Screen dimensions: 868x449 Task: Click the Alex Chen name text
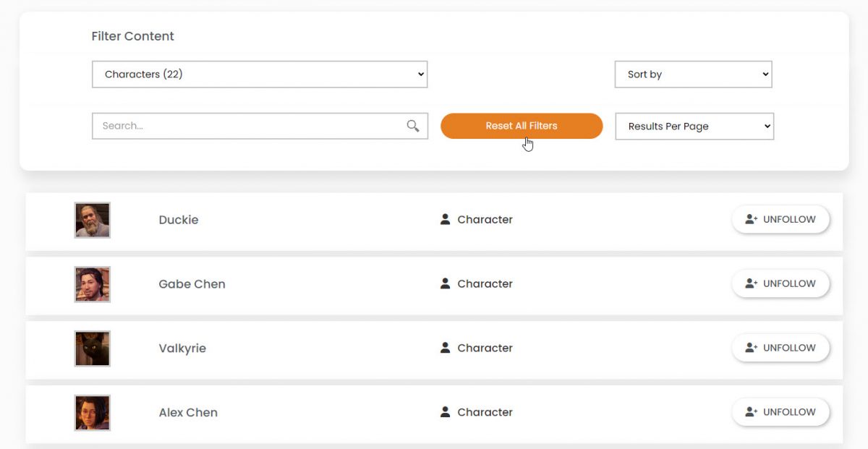tap(188, 413)
